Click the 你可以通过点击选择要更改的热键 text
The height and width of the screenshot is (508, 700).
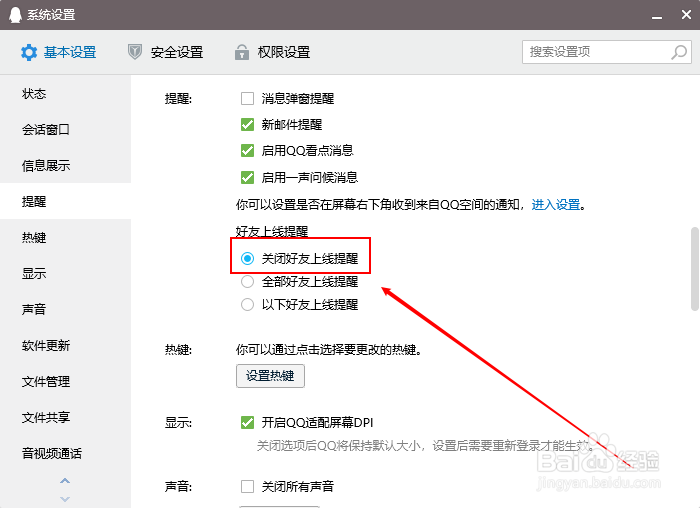[x=329, y=350]
